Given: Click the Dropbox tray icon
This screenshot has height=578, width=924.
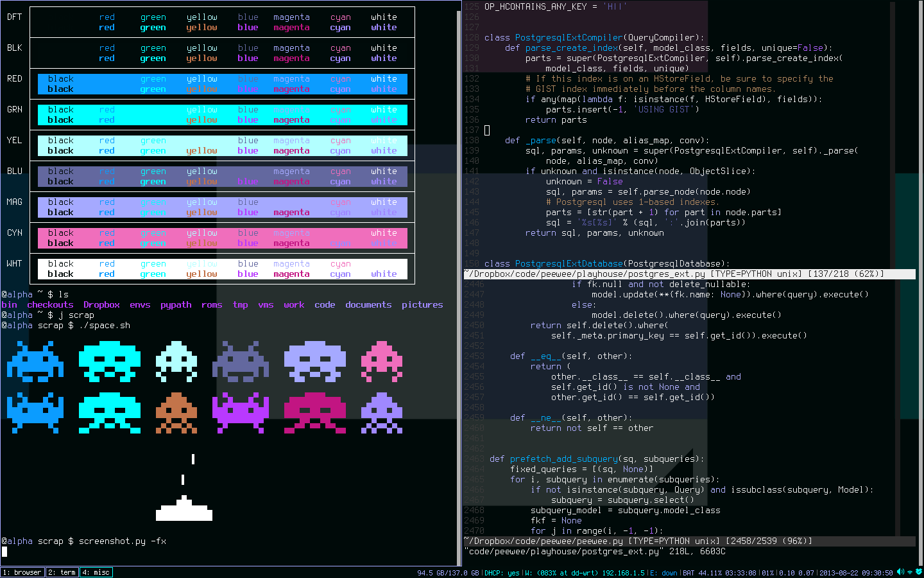Looking at the screenshot, I should 919,572.
